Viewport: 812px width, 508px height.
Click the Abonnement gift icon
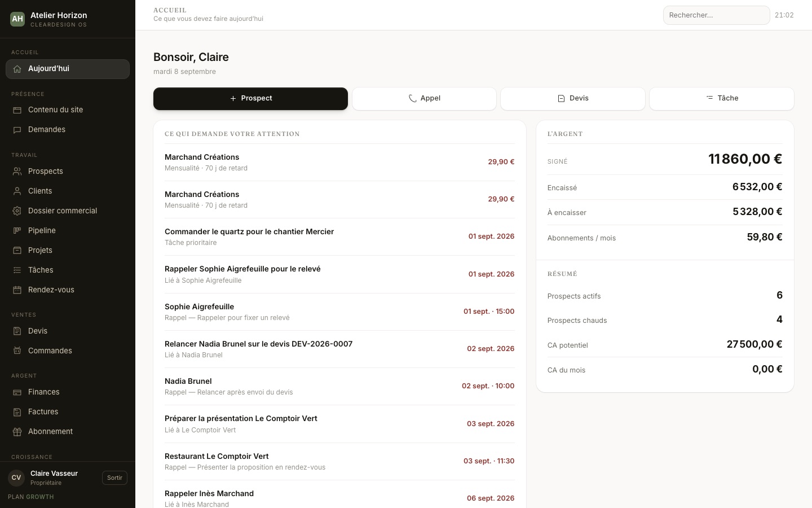coord(17,432)
